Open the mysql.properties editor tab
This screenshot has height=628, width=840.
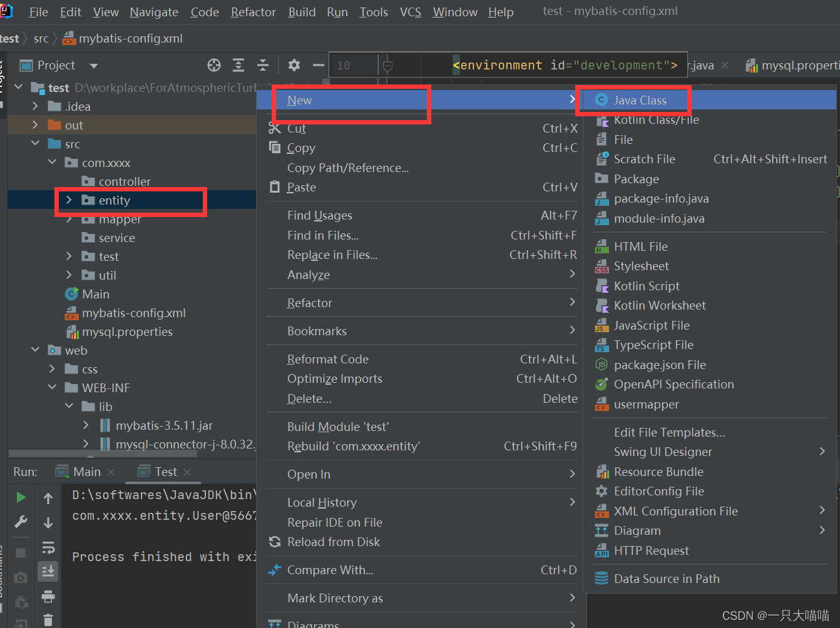792,65
